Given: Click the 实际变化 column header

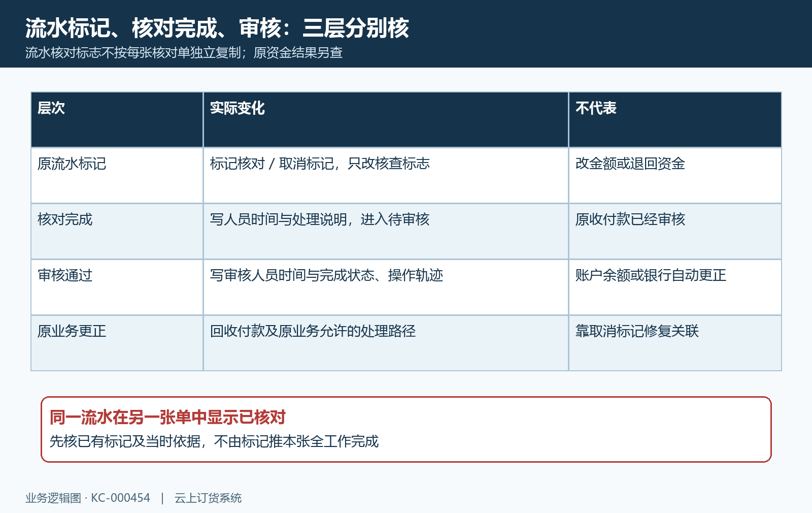Looking at the screenshot, I should point(386,120).
